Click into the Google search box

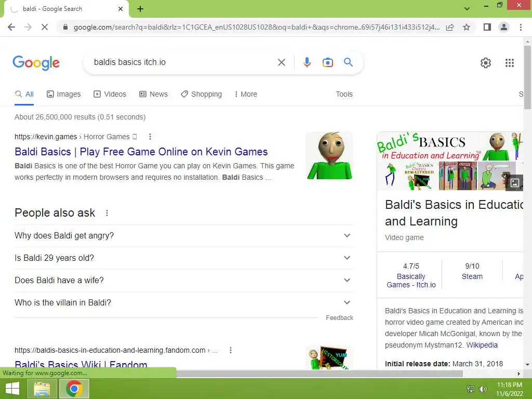point(183,62)
